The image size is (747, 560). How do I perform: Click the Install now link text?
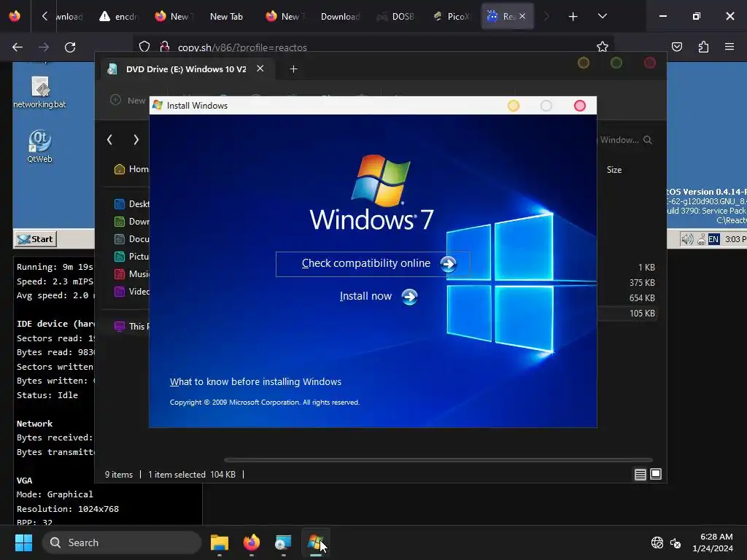pos(365,296)
